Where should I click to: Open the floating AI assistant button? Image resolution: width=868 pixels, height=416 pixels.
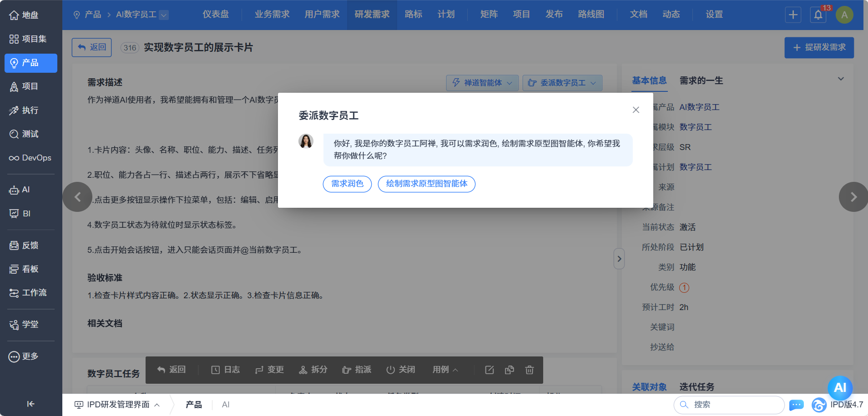[x=839, y=387]
